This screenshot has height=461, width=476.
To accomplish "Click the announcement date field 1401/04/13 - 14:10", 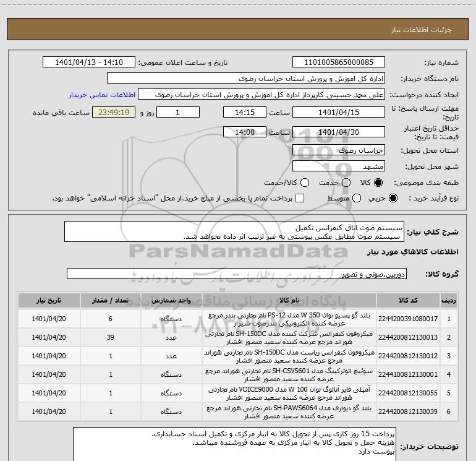I will (89, 62).
